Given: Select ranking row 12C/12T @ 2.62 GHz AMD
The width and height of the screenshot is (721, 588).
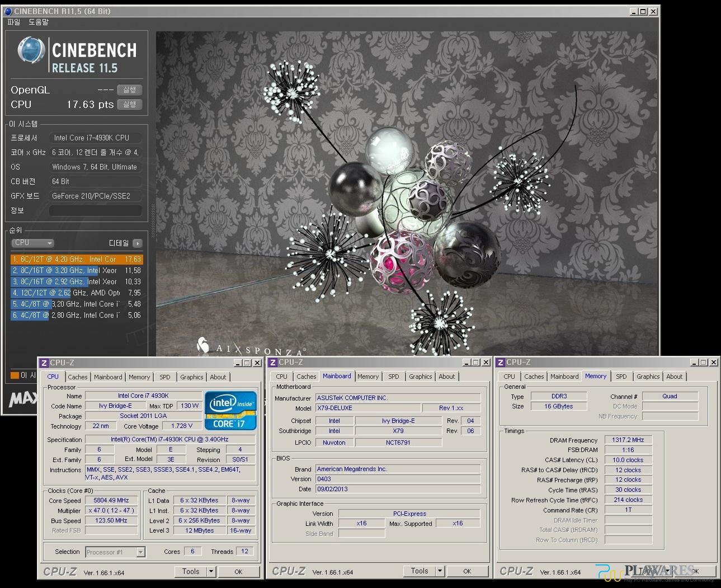Looking at the screenshot, I should (x=77, y=293).
